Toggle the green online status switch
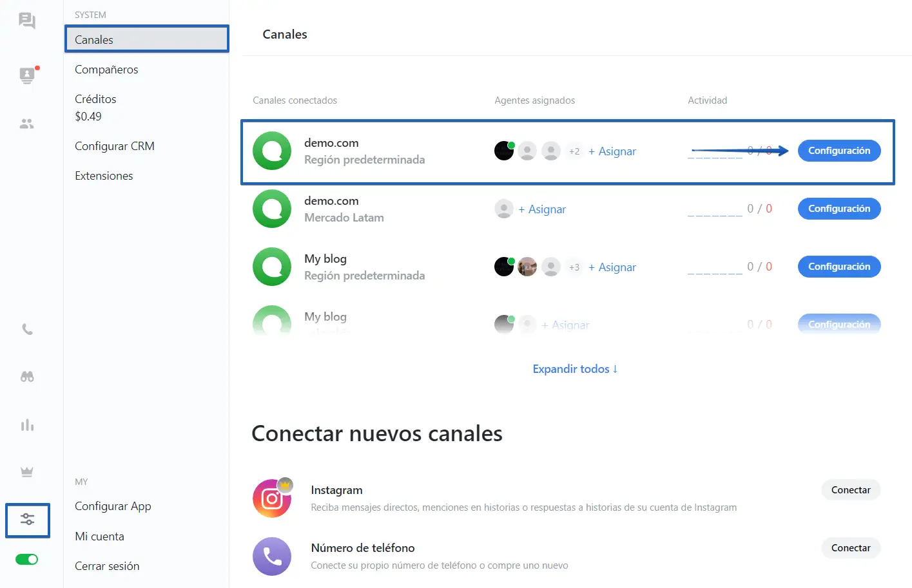Screen dimensions: 912x588 tap(27, 559)
